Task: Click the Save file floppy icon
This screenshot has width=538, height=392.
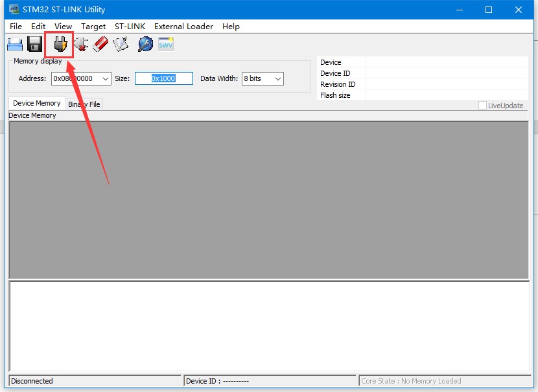Action: tap(34, 44)
